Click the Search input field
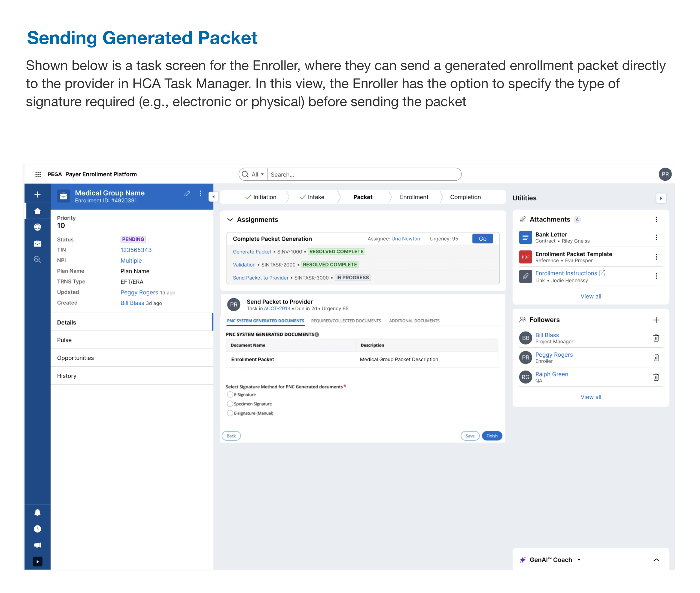 pyautogui.click(x=363, y=175)
